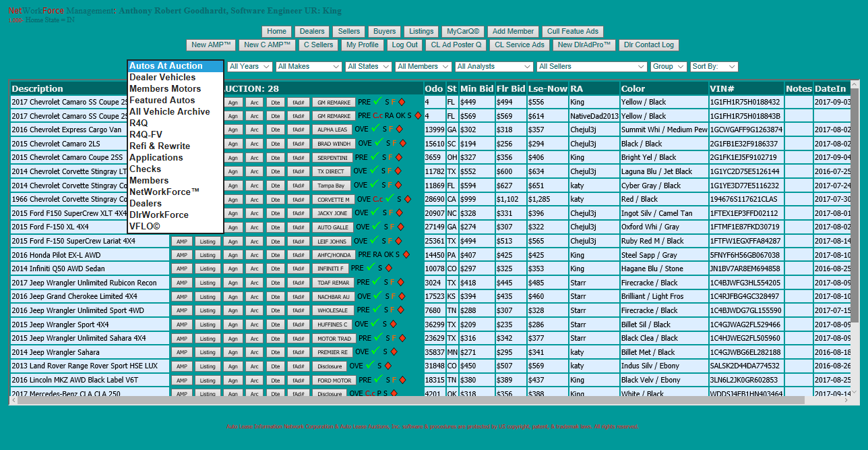The image size is (868, 450).
Task: Click the orange F flag in the Lincoln MKZ row
Action: [396, 380]
